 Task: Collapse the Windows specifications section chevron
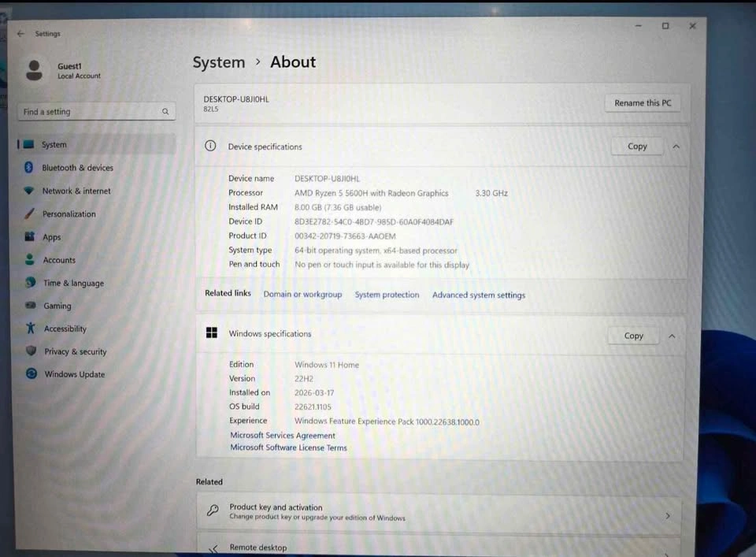(672, 336)
